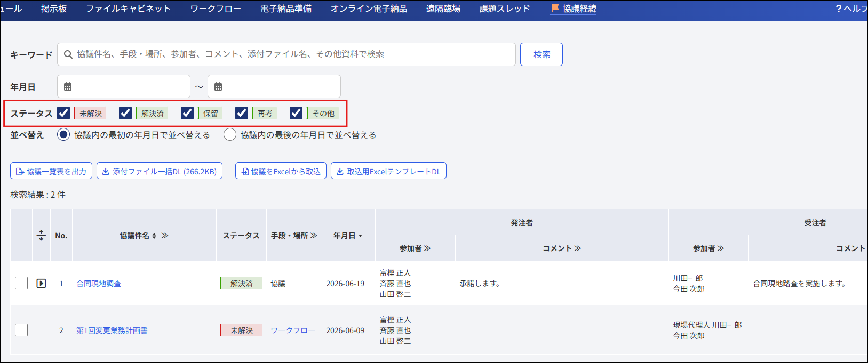This screenshot has height=363, width=868.
Task: Expand the 手段・場所 column chevron
Action: (x=314, y=235)
